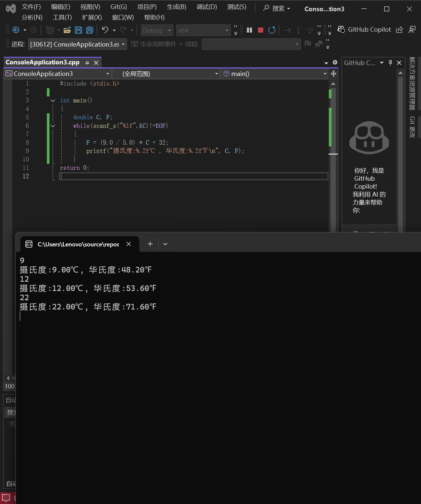
Task: Open the 文件(F) menu
Action: [x=31, y=7]
